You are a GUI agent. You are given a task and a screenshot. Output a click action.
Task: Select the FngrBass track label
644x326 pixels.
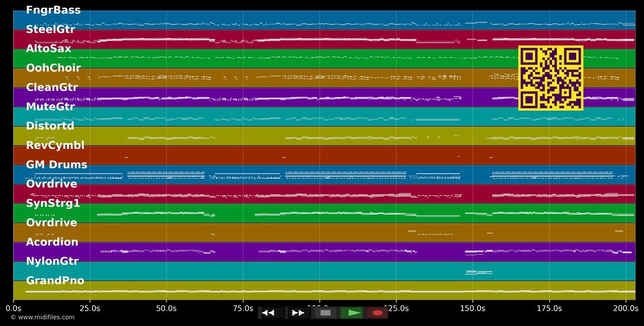pos(53,10)
